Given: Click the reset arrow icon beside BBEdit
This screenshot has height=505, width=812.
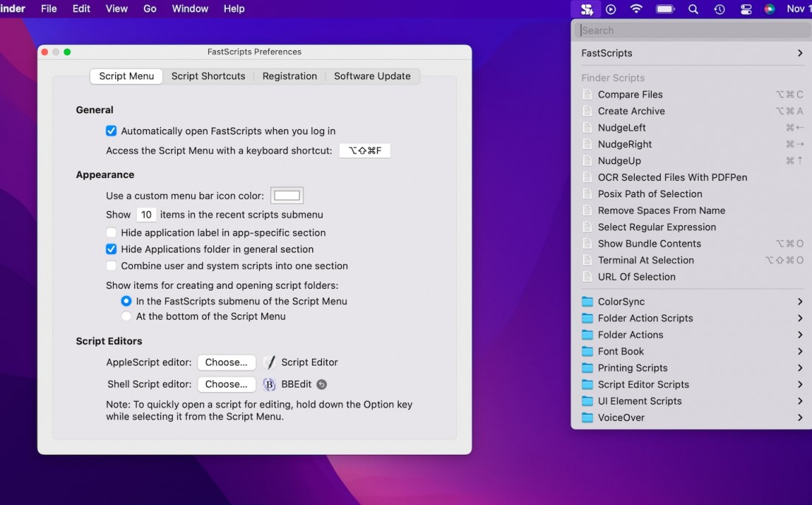Looking at the screenshot, I should click(322, 385).
